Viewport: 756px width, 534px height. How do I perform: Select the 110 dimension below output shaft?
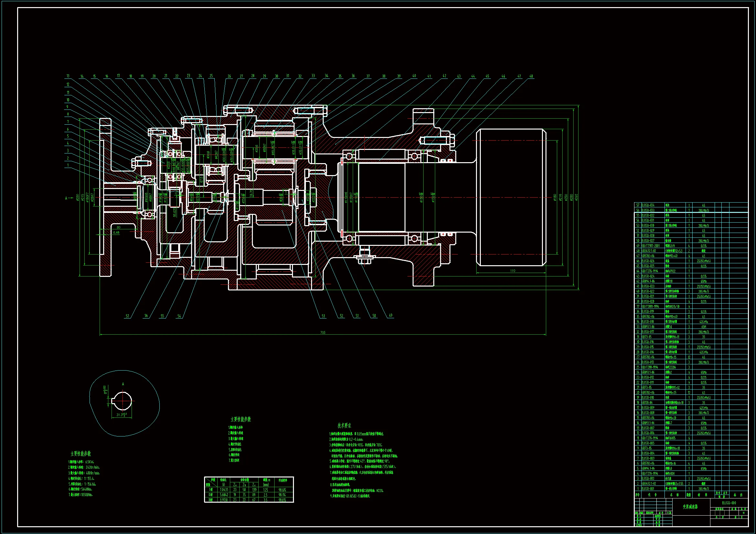(x=512, y=271)
